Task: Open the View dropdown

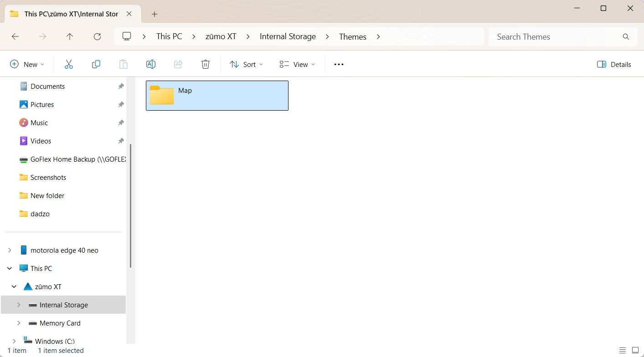Action: (297, 64)
